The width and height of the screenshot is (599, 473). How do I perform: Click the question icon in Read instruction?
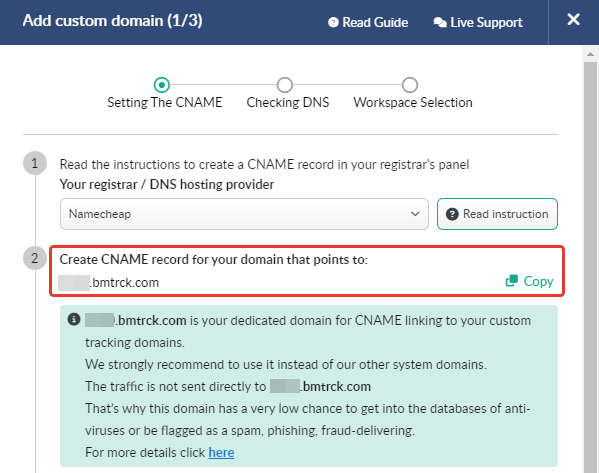coord(452,214)
